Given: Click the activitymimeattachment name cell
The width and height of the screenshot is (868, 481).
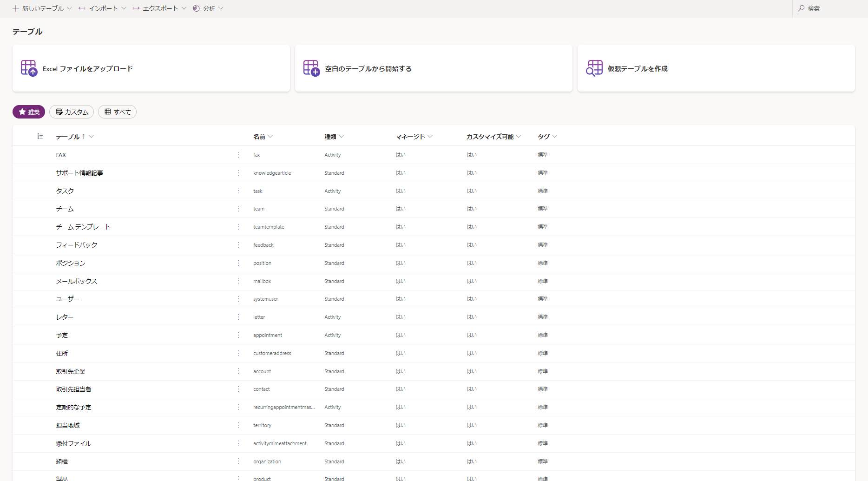Looking at the screenshot, I should 280,443.
